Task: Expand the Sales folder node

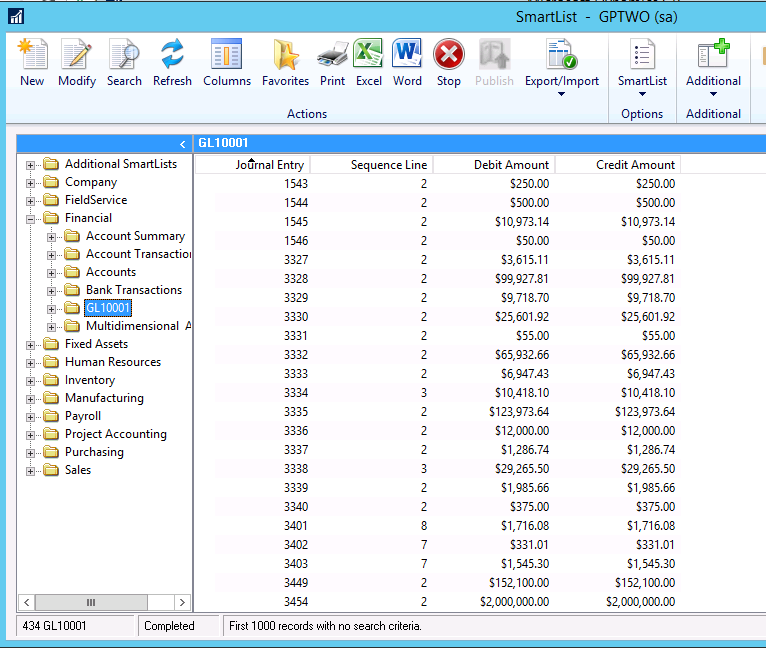Action: tap(30, 472)
